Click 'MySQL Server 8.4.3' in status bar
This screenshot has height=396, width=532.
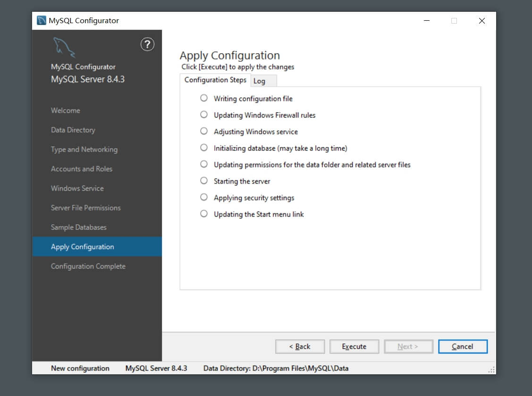coord(156,368)
